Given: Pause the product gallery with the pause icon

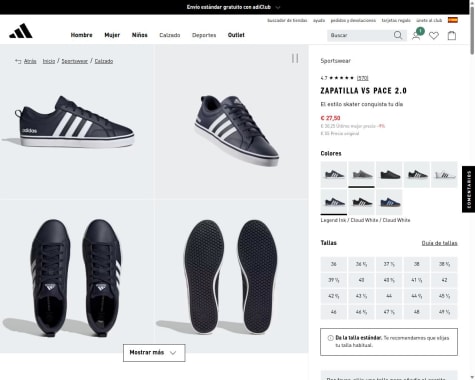Looking at the screenshot, I should pos(295,58).
